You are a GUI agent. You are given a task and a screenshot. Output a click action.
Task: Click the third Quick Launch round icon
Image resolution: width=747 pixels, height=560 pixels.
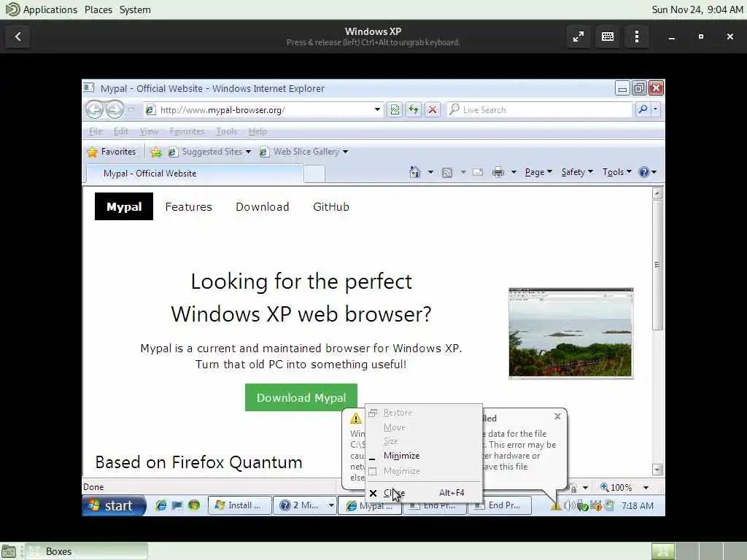click(x=194, y=505)
